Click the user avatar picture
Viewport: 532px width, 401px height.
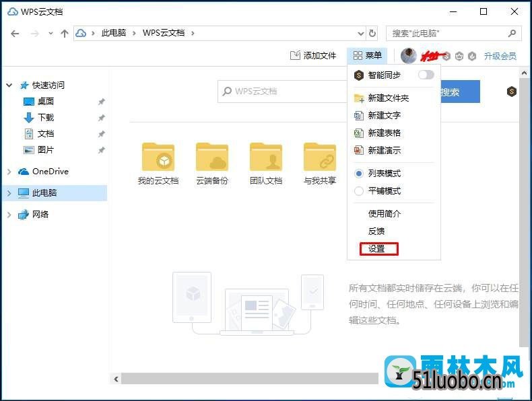(409, 56)
